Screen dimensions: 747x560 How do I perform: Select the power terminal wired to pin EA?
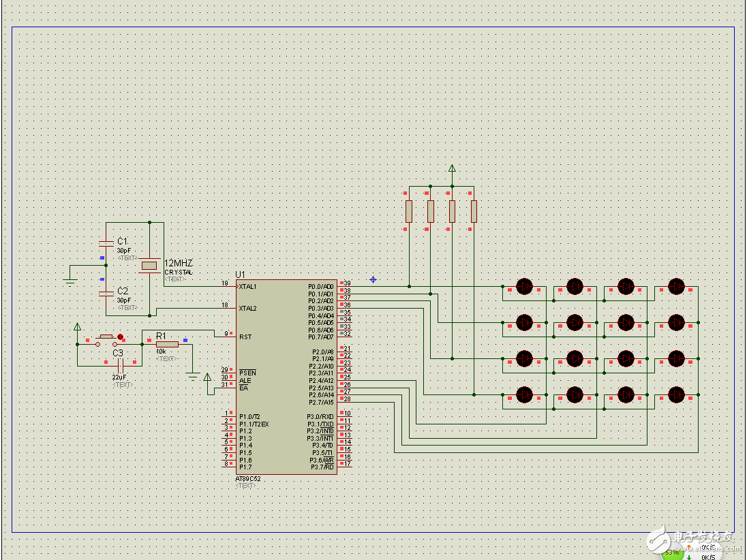(207, 377)
